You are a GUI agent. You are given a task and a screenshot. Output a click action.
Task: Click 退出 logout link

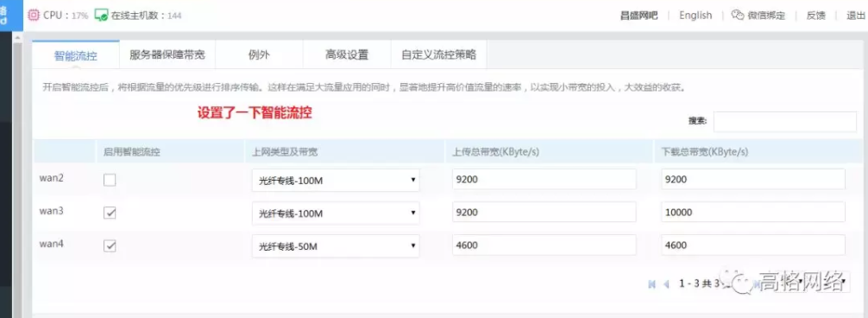point(856,16)
